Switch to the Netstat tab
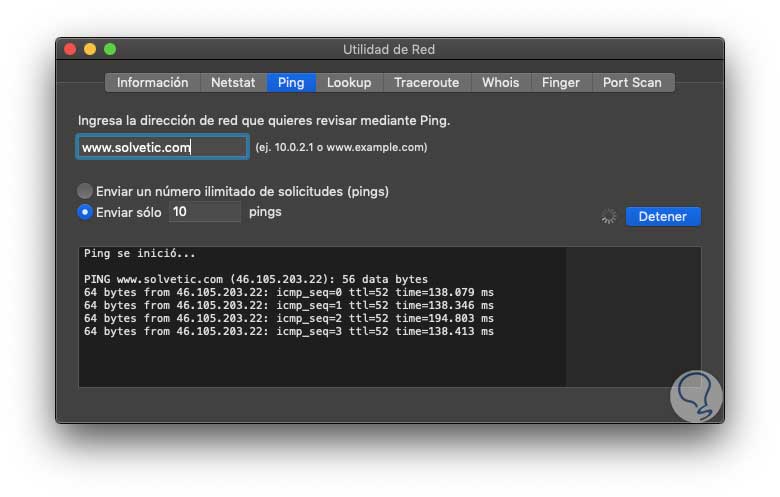The height and width of the screenshot is (497, 780). click(x=233, y=83)
